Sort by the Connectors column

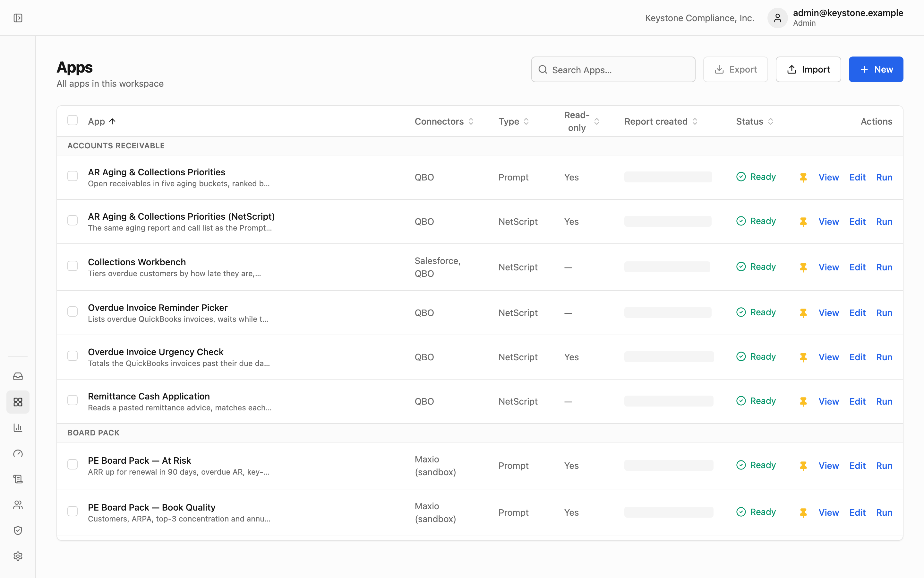[x=444, y=122]
